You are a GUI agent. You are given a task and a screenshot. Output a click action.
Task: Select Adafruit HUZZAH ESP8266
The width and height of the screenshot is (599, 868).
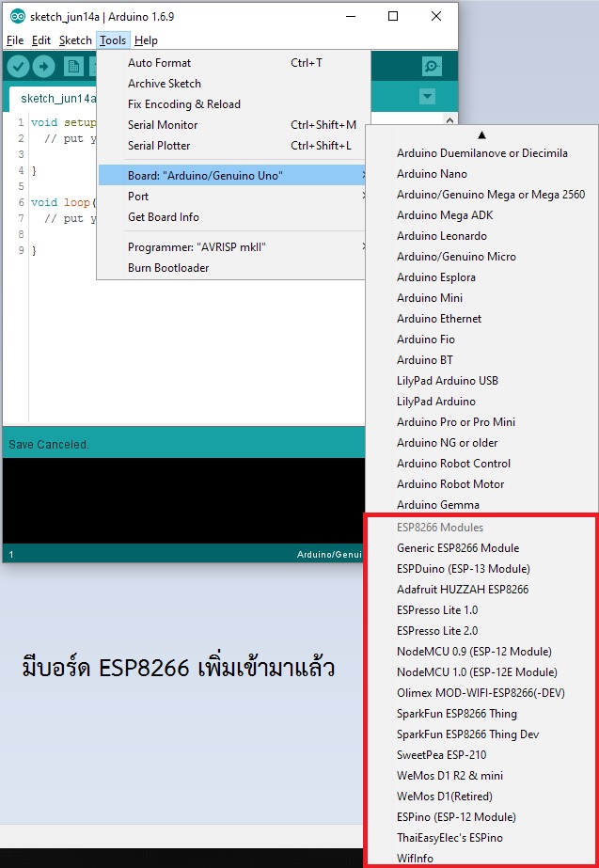point(481,589)
